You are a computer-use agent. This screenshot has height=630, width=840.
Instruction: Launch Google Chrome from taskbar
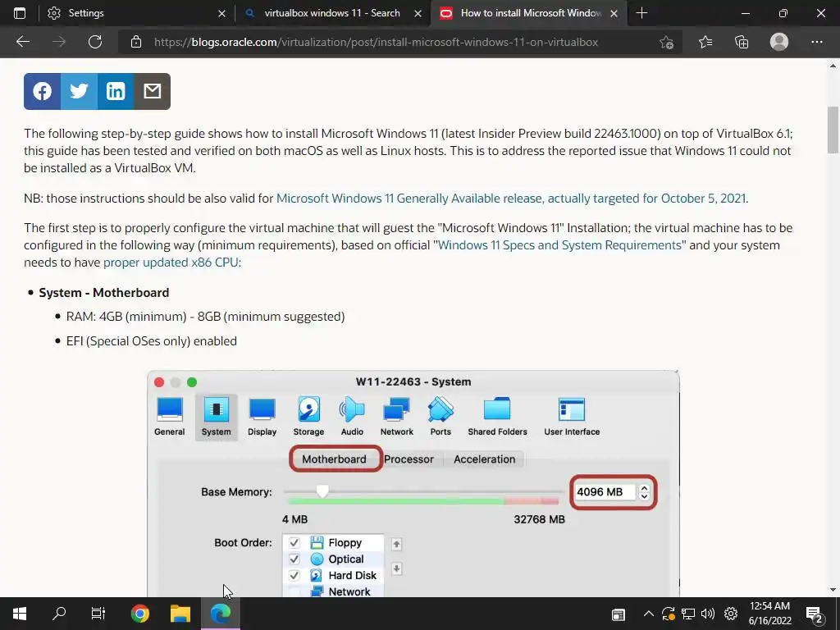tap(139, 614)
